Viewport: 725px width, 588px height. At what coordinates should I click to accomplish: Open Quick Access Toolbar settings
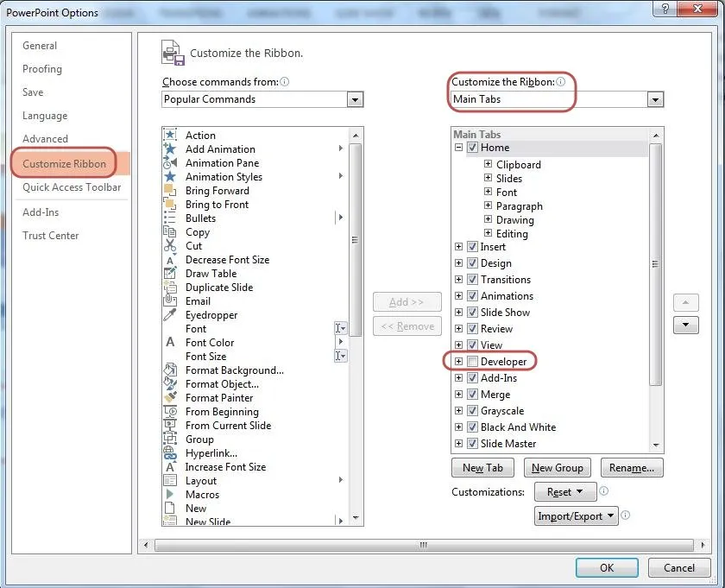72,187
